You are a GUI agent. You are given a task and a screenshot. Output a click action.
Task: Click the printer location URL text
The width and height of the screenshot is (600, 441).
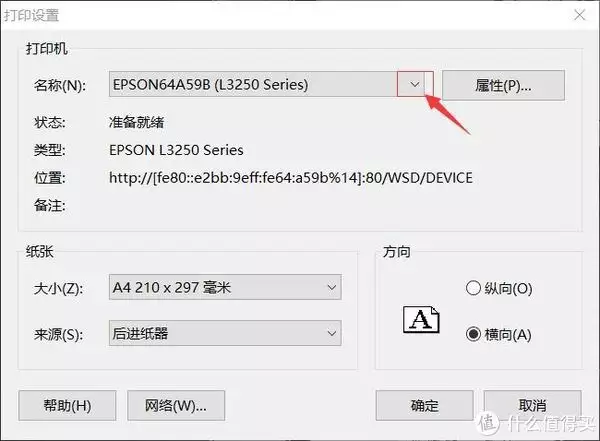click(291, 178)
